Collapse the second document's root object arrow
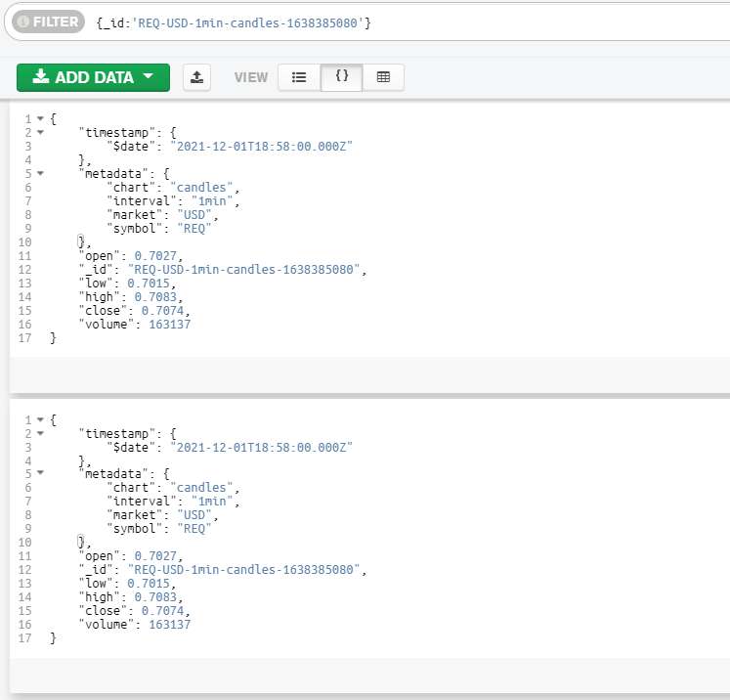Image resolution: width=730 pixels, height=700 pixels. 40,419
